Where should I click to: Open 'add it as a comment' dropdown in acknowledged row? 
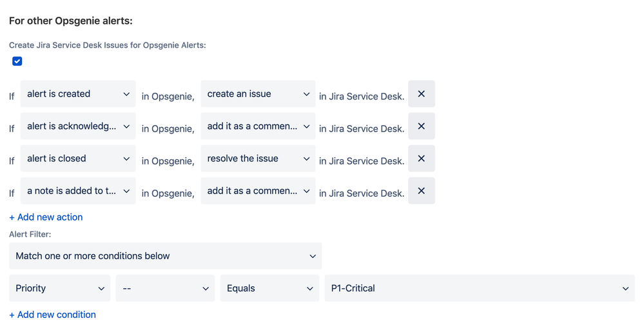click(258, 126)
